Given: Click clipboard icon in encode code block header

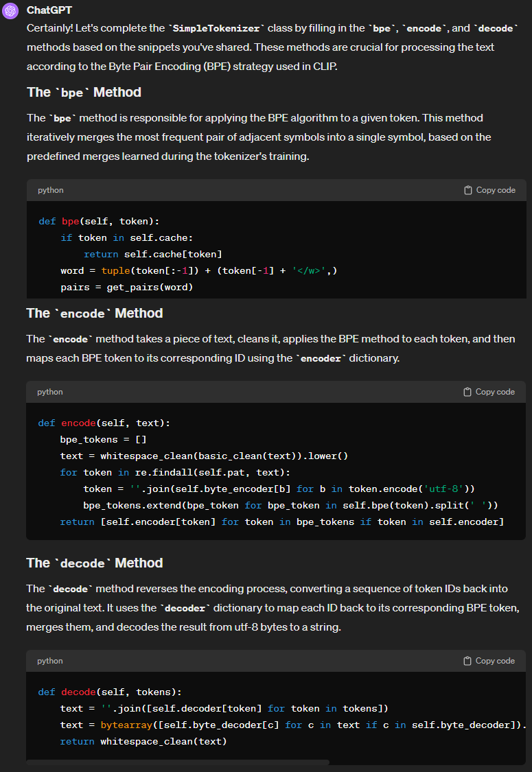Looking at the screenshot, I should click(467, 392).
